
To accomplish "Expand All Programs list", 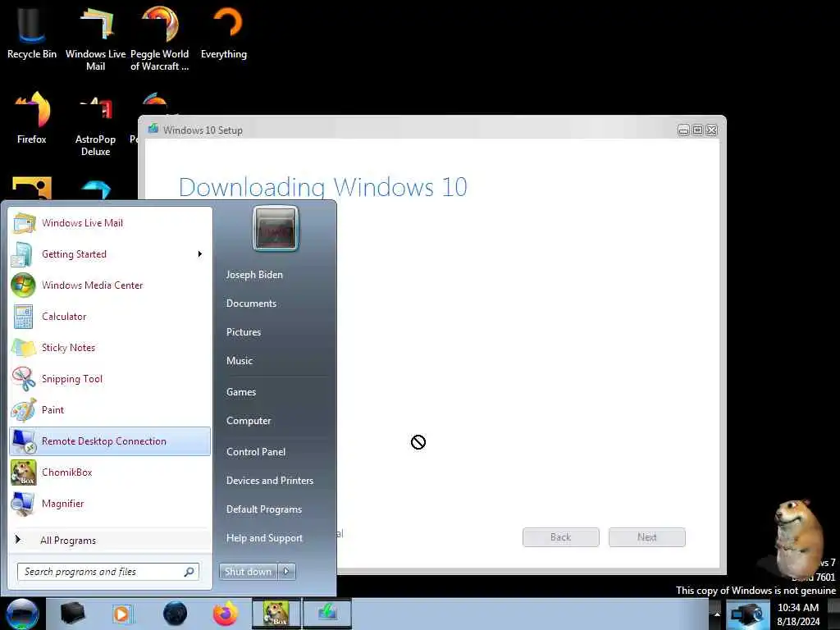I will pyautogui.click(x=110, y=540).
